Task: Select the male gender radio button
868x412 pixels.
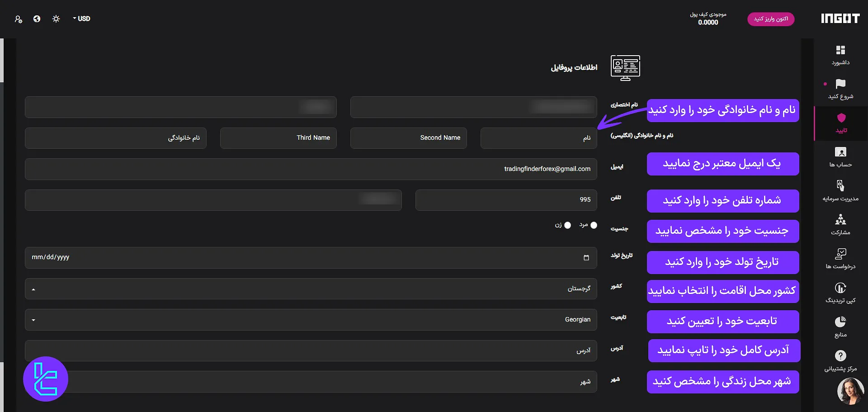Action: [x=594, y=225]
